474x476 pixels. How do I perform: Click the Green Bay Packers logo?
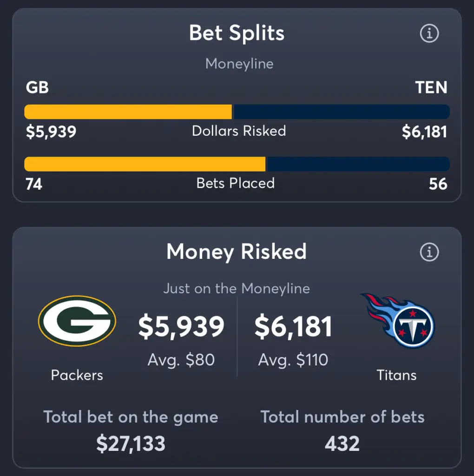pyautogui.click(x=77, y=321)
